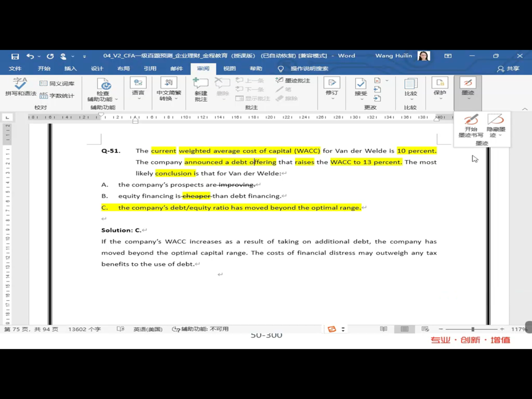Screen dimensions: 532x399
Task: Click the 117% zoom level
Action: [519, 329]
